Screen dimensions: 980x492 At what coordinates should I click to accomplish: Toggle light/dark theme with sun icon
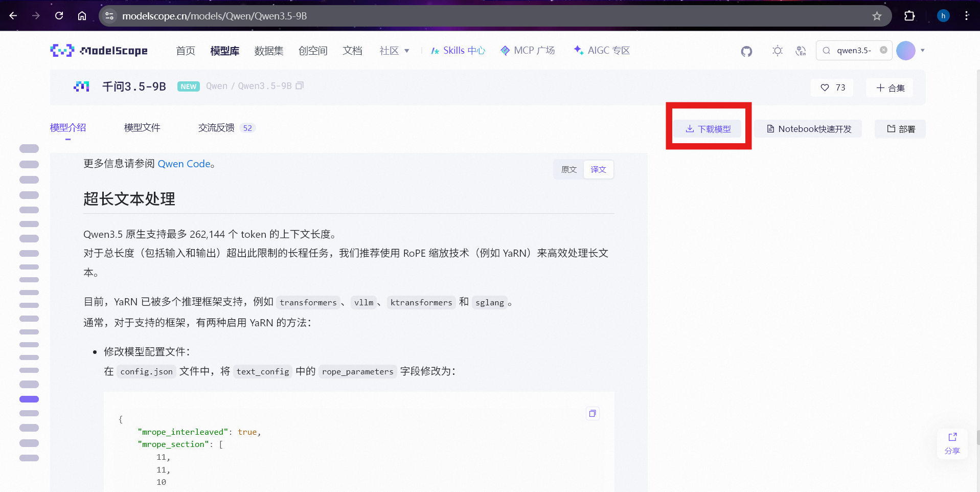[777, 51]
